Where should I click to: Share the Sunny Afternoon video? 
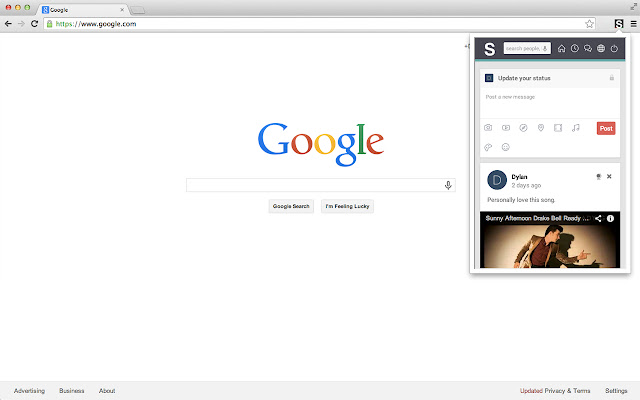(x=598, y=218)
